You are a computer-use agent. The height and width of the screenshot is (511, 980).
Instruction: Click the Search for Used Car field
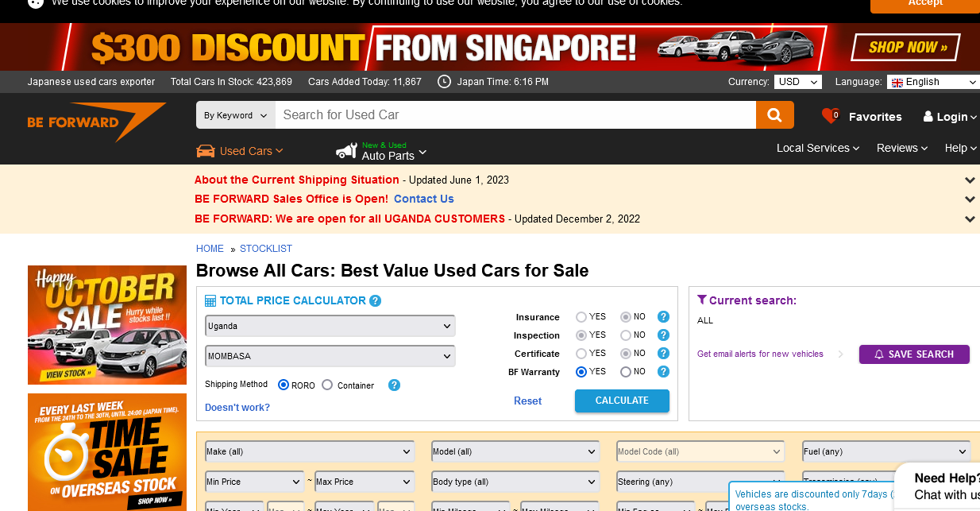tap(515, 115)
